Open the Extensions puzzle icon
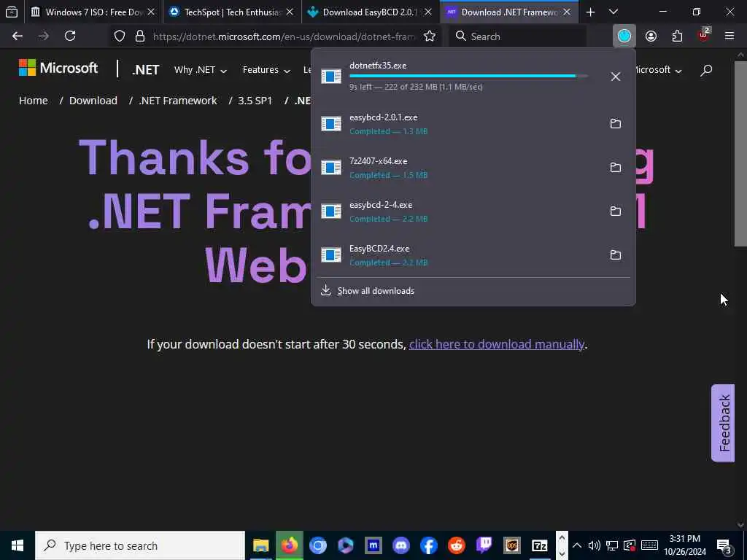Image resolution: width=747 pixels, height=560 pixels. click(677, 36)
